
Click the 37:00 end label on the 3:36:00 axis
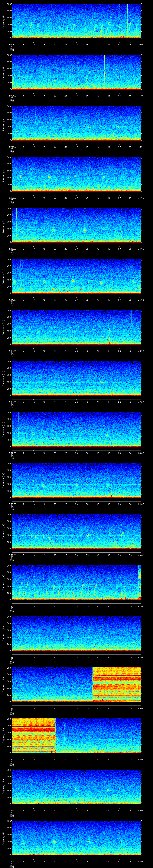pyautogui.click(x=141, y=402)
